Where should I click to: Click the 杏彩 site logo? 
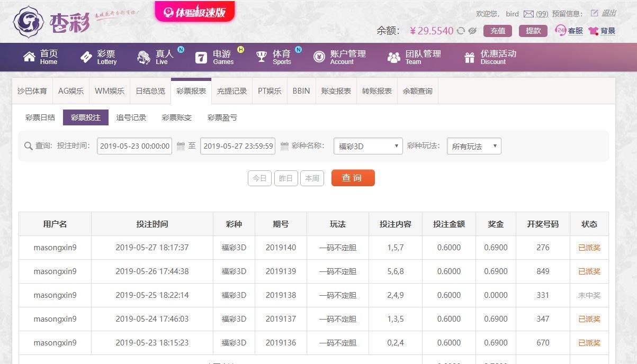click(52, 21)
